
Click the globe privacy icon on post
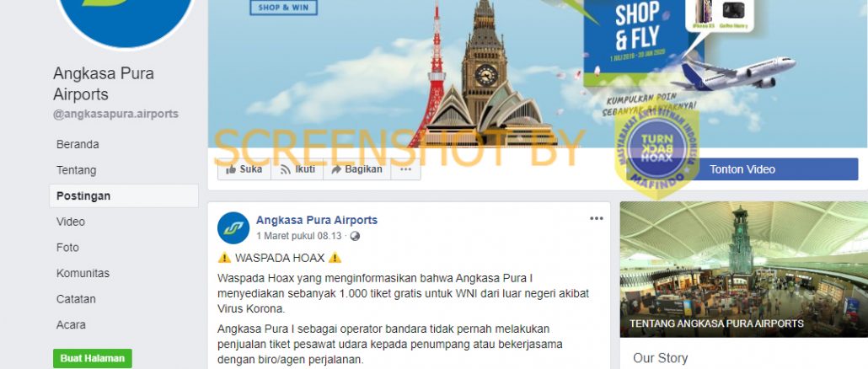tap(355, 236)
